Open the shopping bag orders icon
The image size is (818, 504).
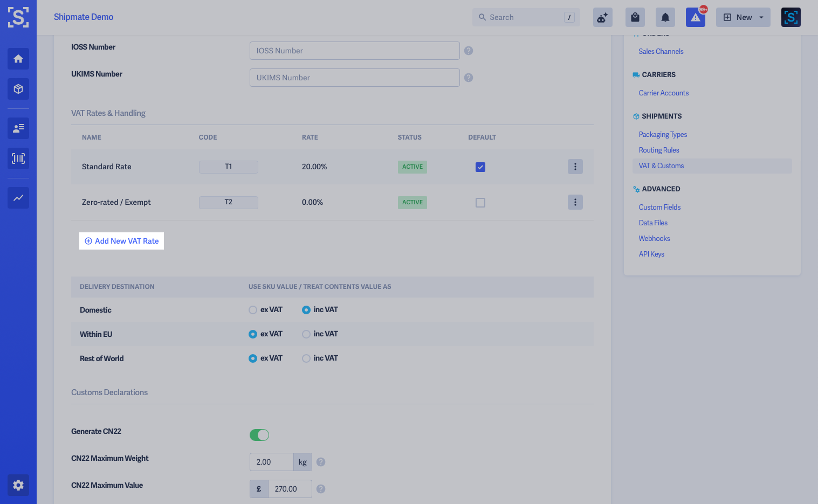[x=635, y=17]
